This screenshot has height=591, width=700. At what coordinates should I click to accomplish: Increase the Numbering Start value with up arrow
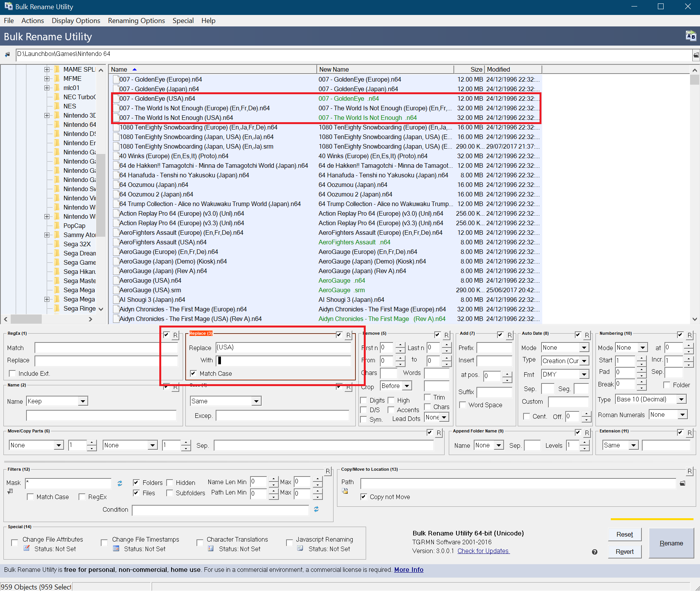[641, 358]
